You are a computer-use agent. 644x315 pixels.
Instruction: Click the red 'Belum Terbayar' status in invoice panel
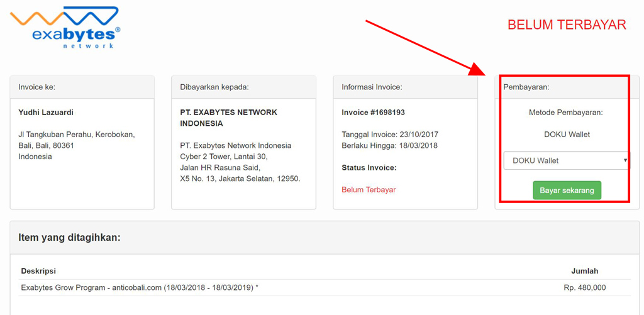[x=369, y=190]
